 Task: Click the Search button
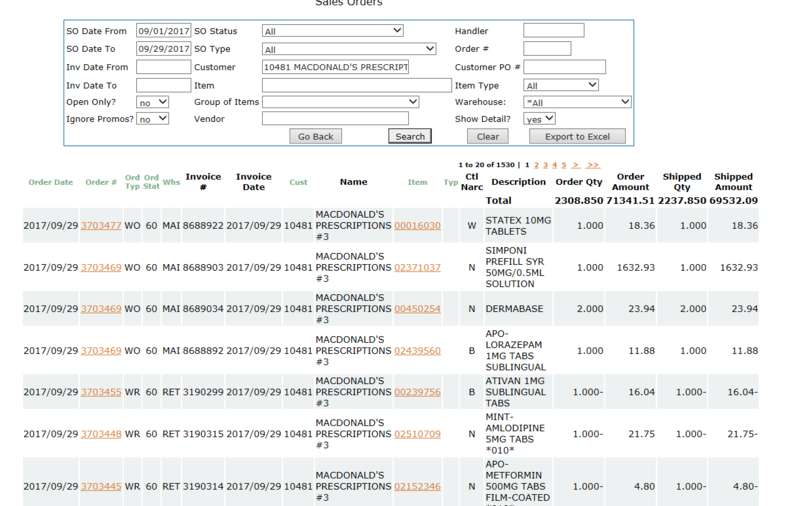(410, 137)
